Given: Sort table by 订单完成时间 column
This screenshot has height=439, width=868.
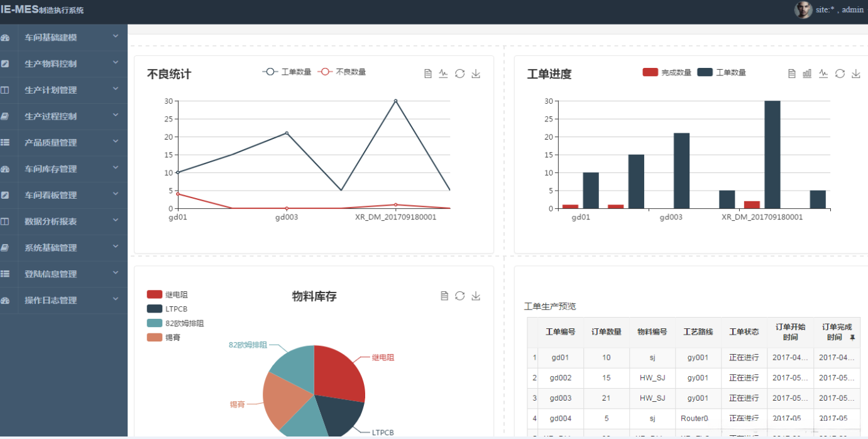Looking at the screenshot, I should click(837, 332).
